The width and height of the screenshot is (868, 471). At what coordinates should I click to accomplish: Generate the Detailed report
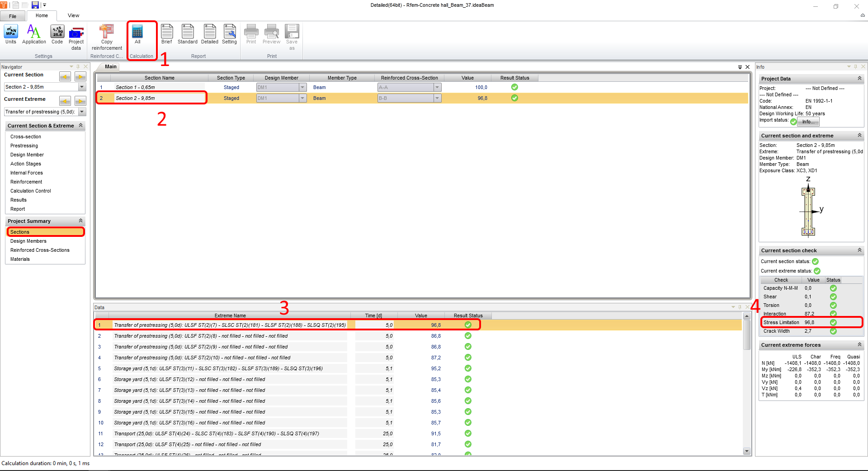(x=209, y=34)
